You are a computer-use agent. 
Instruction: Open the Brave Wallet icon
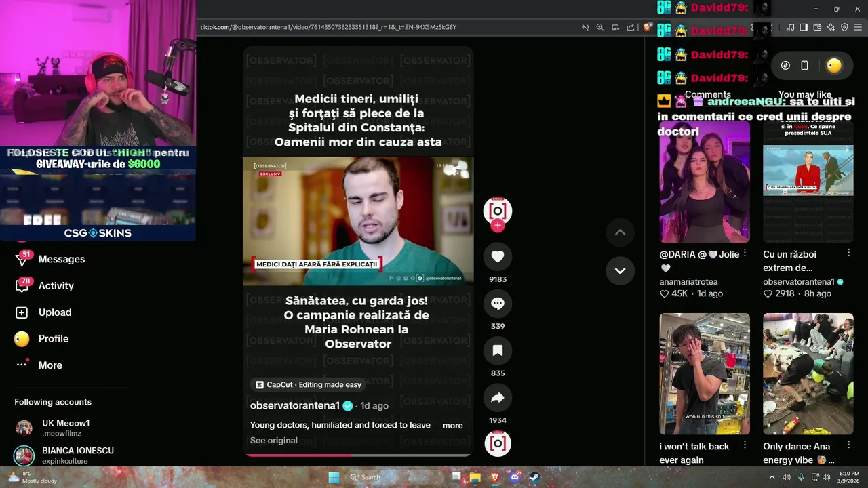pyautogui.click(x=817, y=27)
